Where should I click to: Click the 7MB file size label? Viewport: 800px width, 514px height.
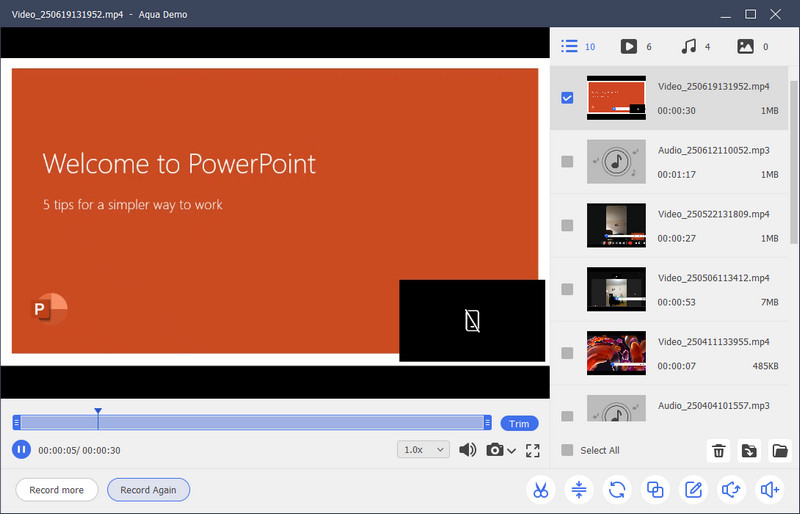tap(769, 302)
